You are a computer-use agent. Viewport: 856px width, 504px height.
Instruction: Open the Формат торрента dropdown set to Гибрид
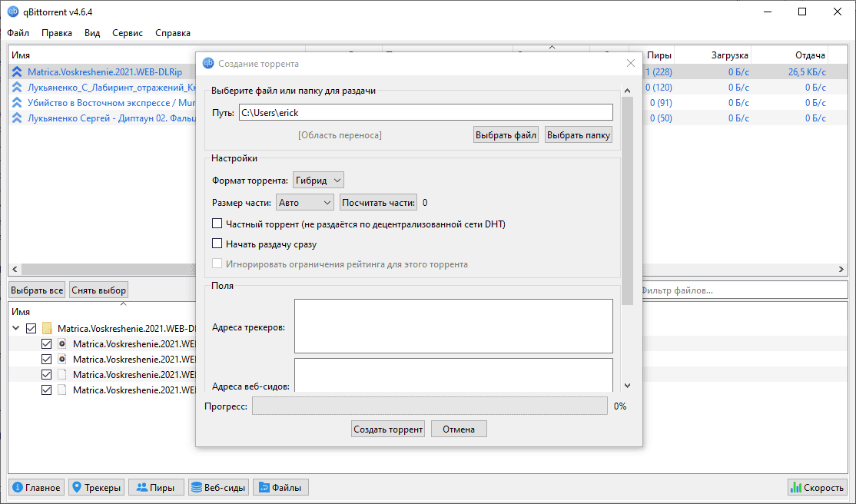318,181
